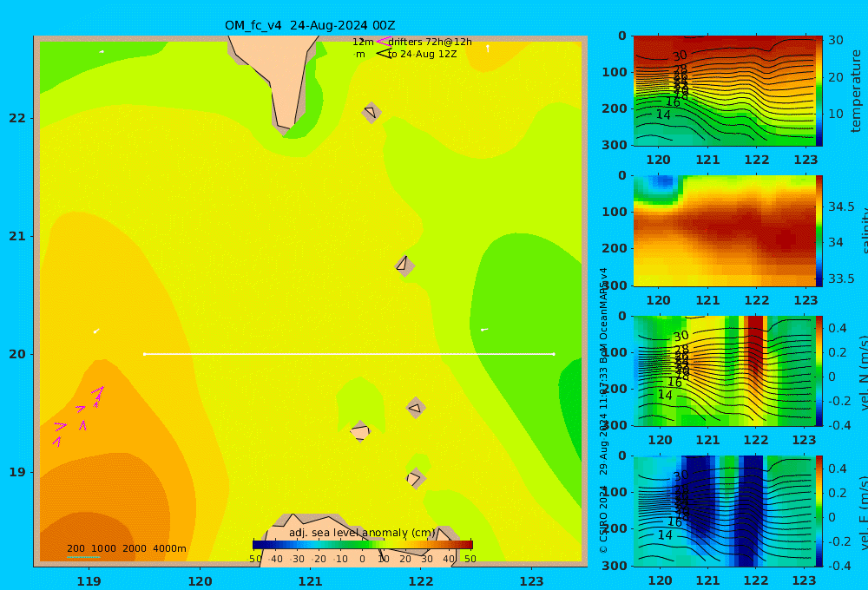Click the "12m" legend label
This screenshot has width=868, height=590.
pyautogui.click(x=363, y=42)
